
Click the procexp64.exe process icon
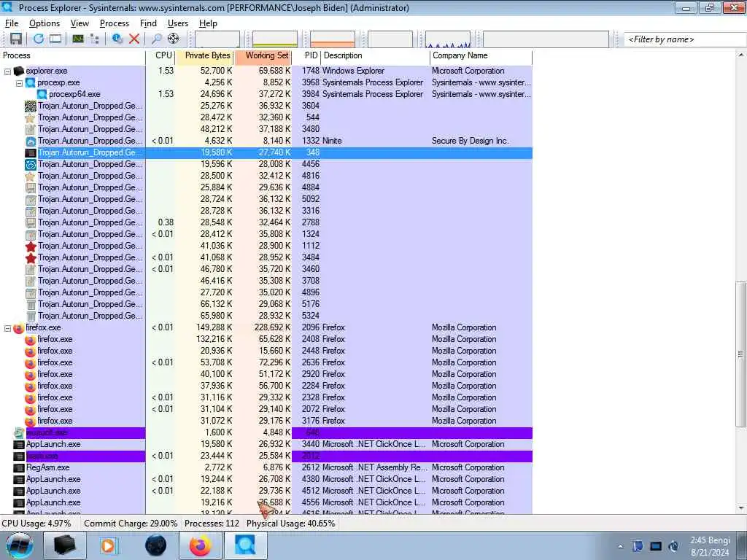[42, 94]
